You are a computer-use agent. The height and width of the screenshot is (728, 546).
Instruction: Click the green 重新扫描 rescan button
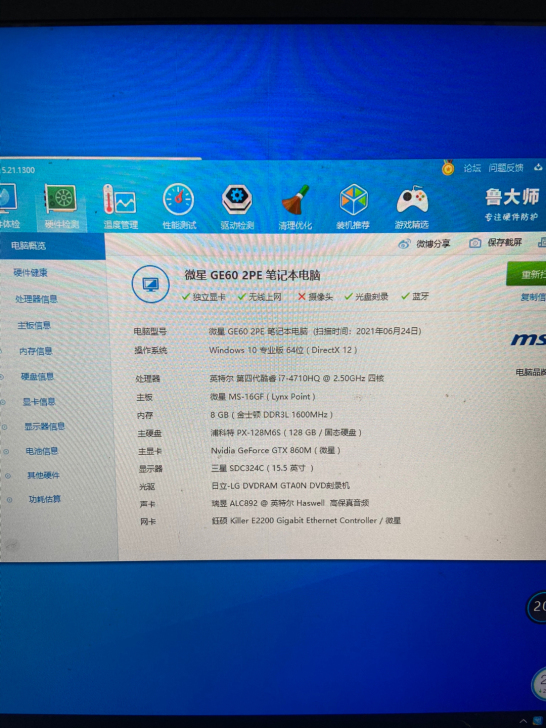526,274
